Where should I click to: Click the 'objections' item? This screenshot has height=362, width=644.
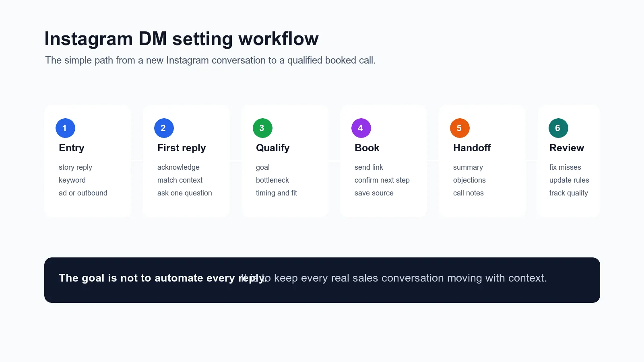click(469, 180)
